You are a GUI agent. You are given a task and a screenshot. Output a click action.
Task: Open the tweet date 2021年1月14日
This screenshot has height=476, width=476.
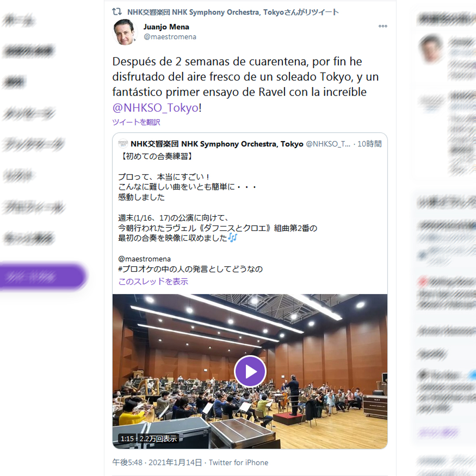pyautogui.click(x=175, y=462)
